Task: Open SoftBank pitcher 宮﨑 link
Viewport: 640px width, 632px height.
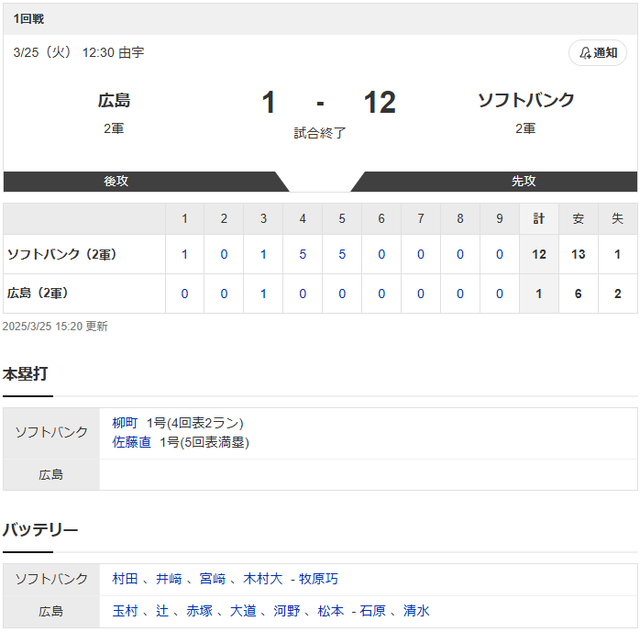Action: coord(212,579)
